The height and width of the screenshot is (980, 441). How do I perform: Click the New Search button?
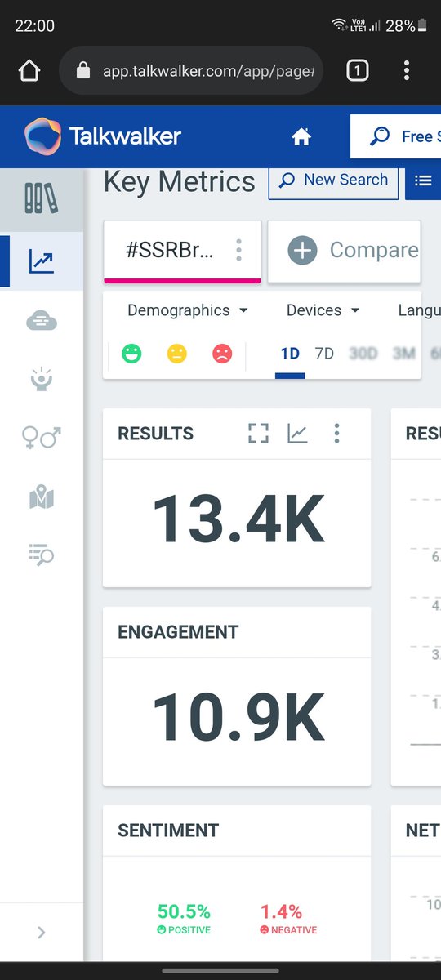point(333,180)
